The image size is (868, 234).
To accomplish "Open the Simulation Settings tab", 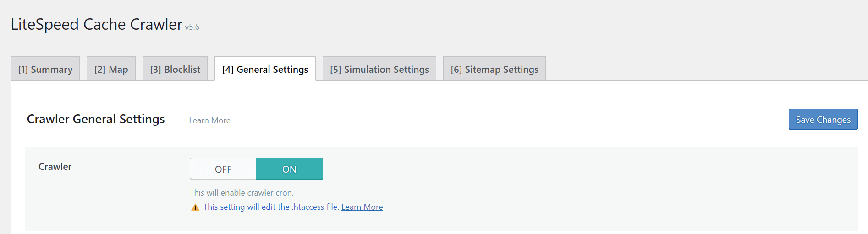I will (379, 69).
